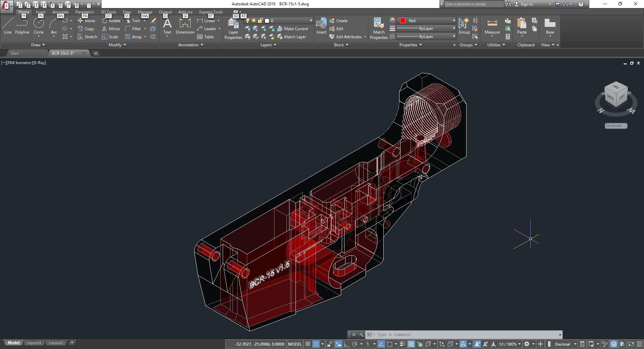
Task: Toggle the drawing grid display
Action: pos(308,344)
